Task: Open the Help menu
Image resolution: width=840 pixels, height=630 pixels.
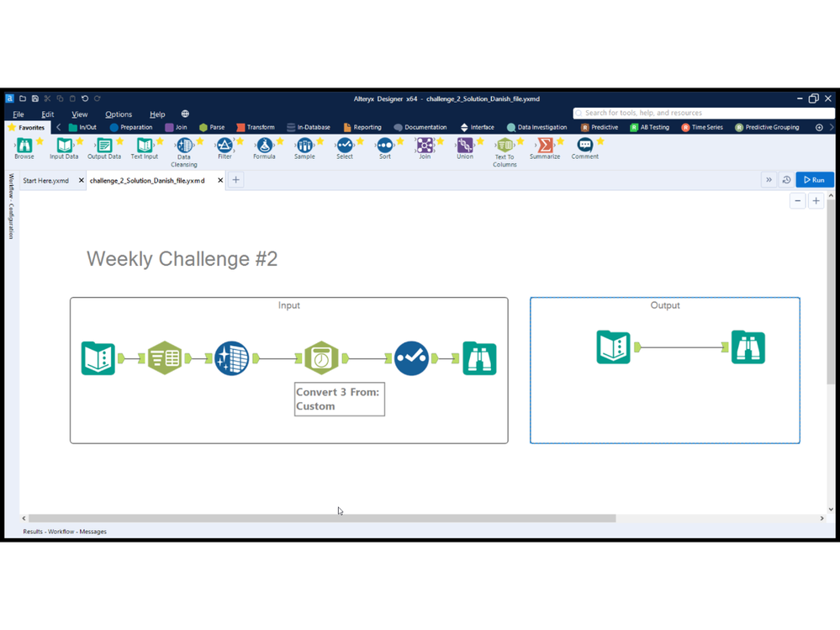Action: click(x=157, y=114)
